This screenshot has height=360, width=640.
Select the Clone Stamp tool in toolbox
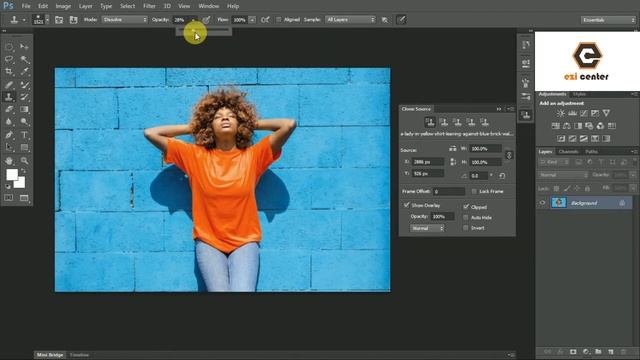click(x=9, y=97)
